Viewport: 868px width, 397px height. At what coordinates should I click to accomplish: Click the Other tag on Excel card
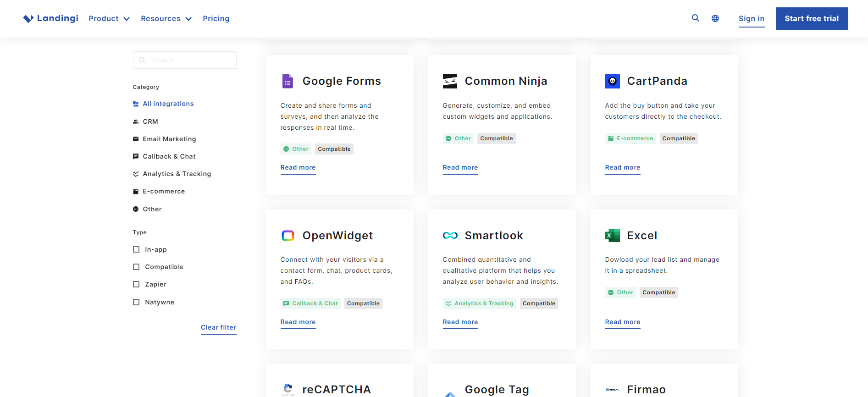[620, 292]
